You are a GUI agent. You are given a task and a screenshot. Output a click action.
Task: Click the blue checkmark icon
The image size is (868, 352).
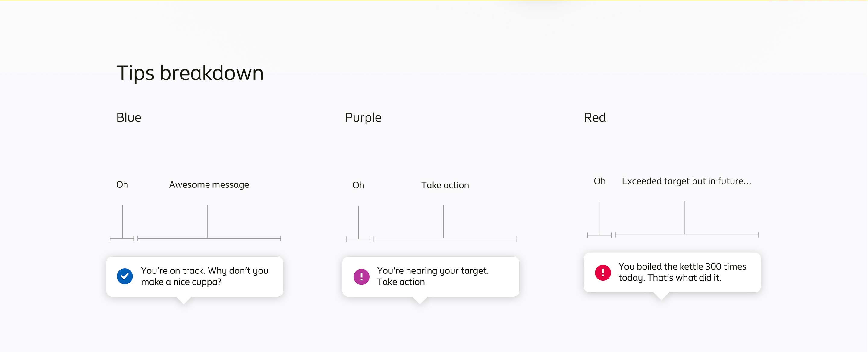[x=125, y=276]
